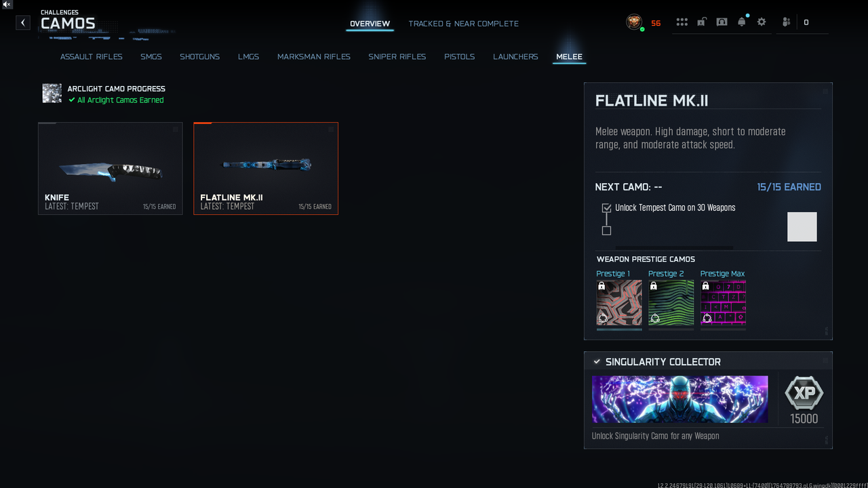Select the Prestige 1 camo swatch
This screenshot has height=488, width=868.
pyautogui.click(x=619, y=302)
